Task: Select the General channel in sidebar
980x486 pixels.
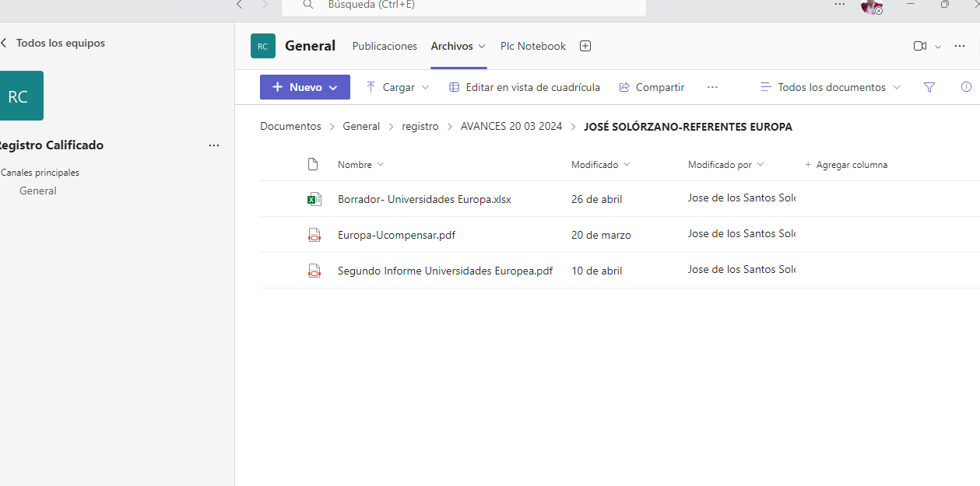Action: [38, 191]
